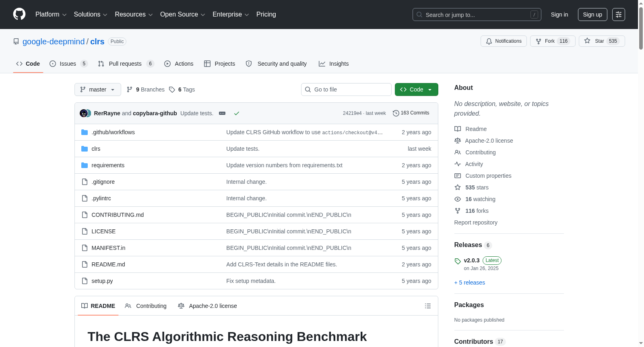This screenshot has width=644, height=347.
Task: Expand the green Code dropdown button
Action: click(x=417, y=89)
